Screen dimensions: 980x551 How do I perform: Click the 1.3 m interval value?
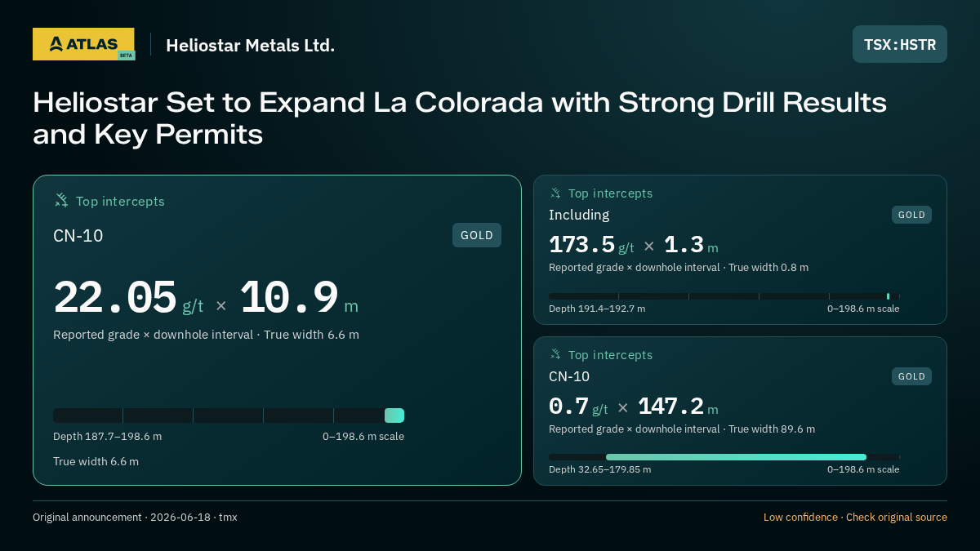(691, 245)
